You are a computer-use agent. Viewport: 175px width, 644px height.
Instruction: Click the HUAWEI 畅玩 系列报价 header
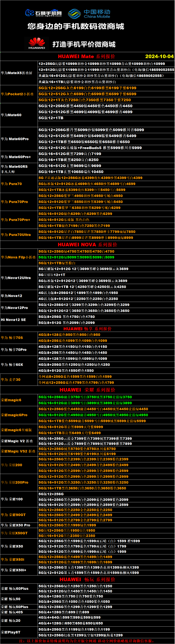[x=87, y=580]
